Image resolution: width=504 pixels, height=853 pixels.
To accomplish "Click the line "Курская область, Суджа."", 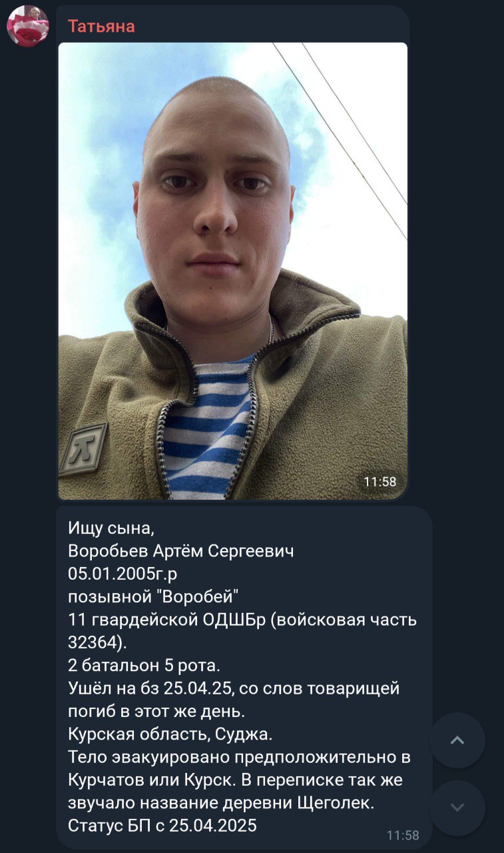I will coord(170,735).
